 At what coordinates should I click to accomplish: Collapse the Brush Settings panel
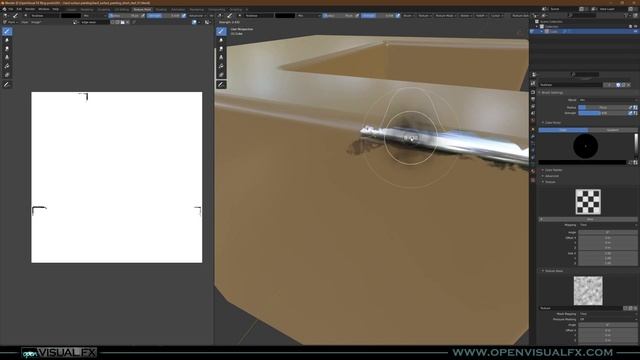coord(551,93)
